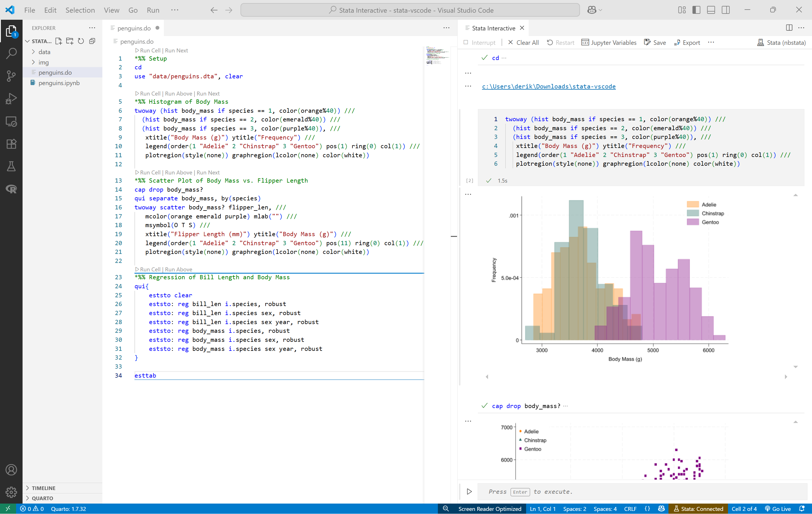Open the Search view in activity bar
Image resolution: width=812 pixels, height=514 pixels.
[11, 53]
